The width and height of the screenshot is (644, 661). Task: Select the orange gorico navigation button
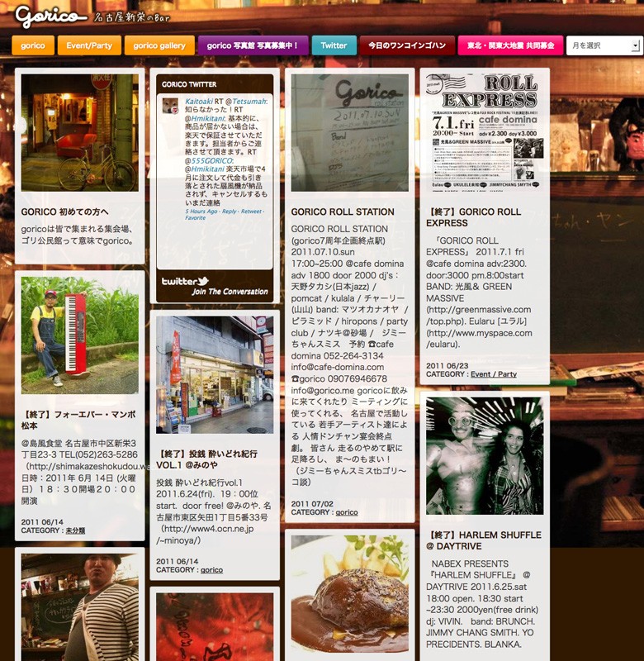pos(33,45)
